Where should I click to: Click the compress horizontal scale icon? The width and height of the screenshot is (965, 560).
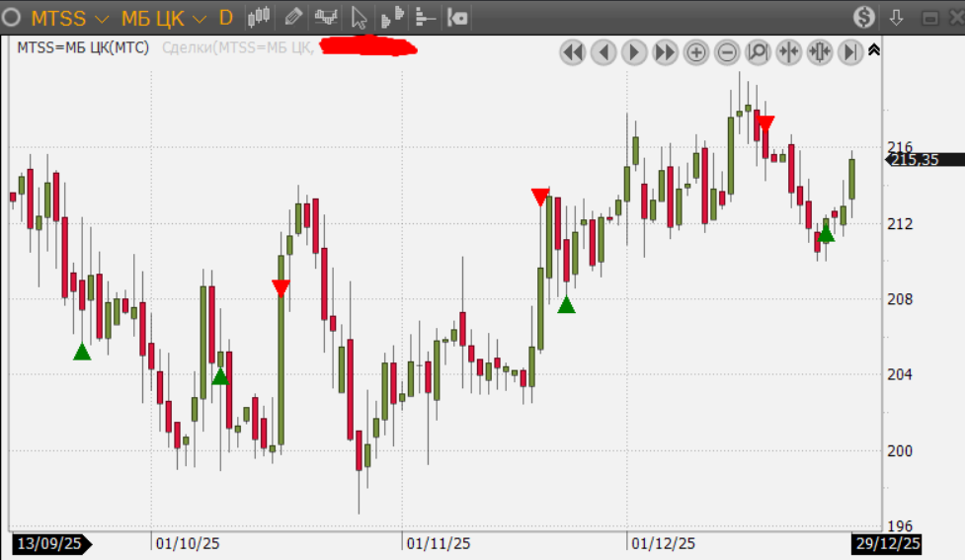(788, 52)
